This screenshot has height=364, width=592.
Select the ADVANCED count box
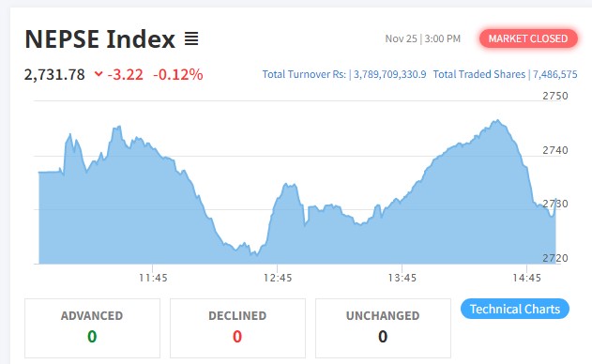[x=92, y=328]
